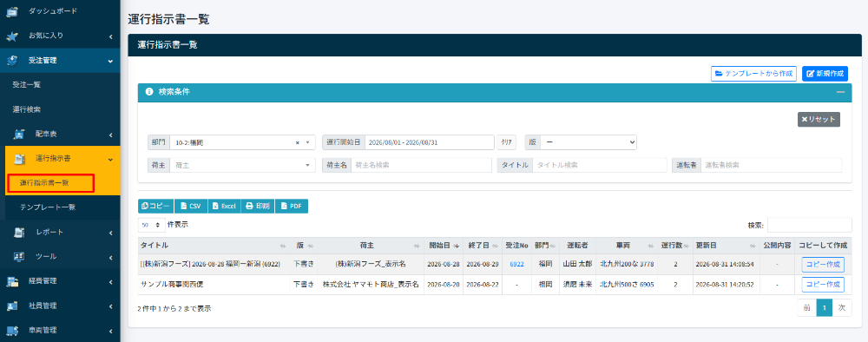Change the 50 件表示 page size selector
868x342 pixels.
151,225
